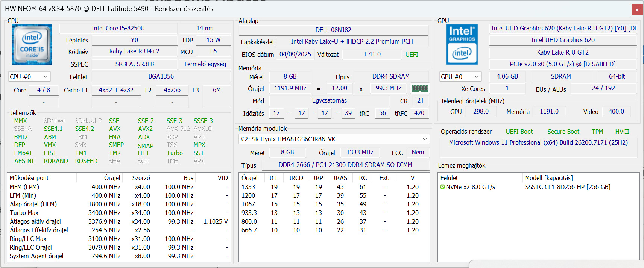Click the green NVMe drive status icon

tap(442, 187)
